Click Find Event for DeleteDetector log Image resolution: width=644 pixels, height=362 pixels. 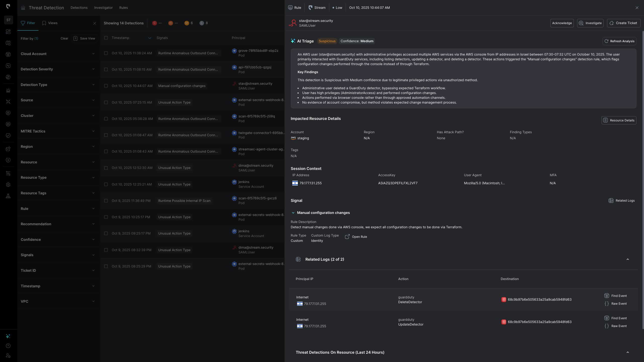click(x=615, y=296)
